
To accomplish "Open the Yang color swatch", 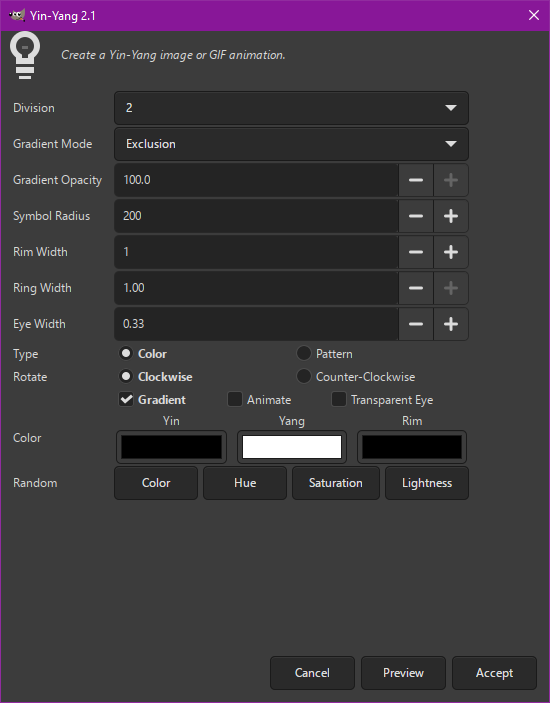I will tap(292, 447).
